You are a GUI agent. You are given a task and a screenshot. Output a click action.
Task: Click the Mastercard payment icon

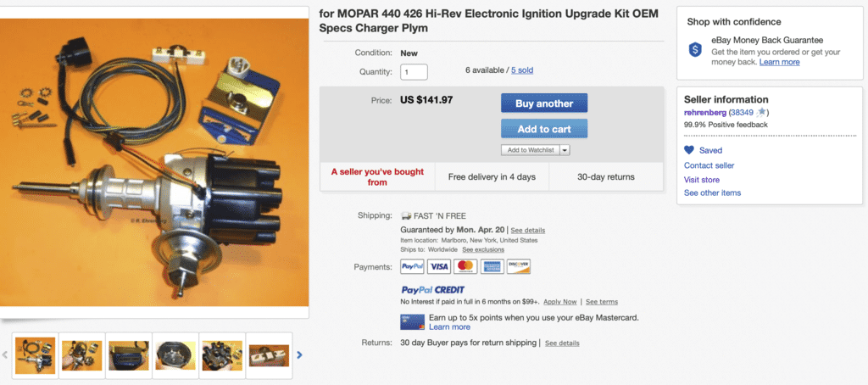[465, 267]
